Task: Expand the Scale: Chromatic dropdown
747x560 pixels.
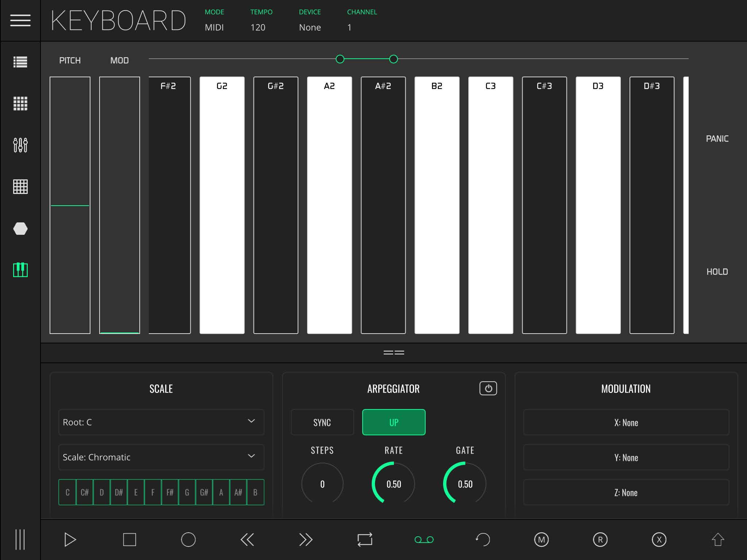Action: tap(161, 457)
